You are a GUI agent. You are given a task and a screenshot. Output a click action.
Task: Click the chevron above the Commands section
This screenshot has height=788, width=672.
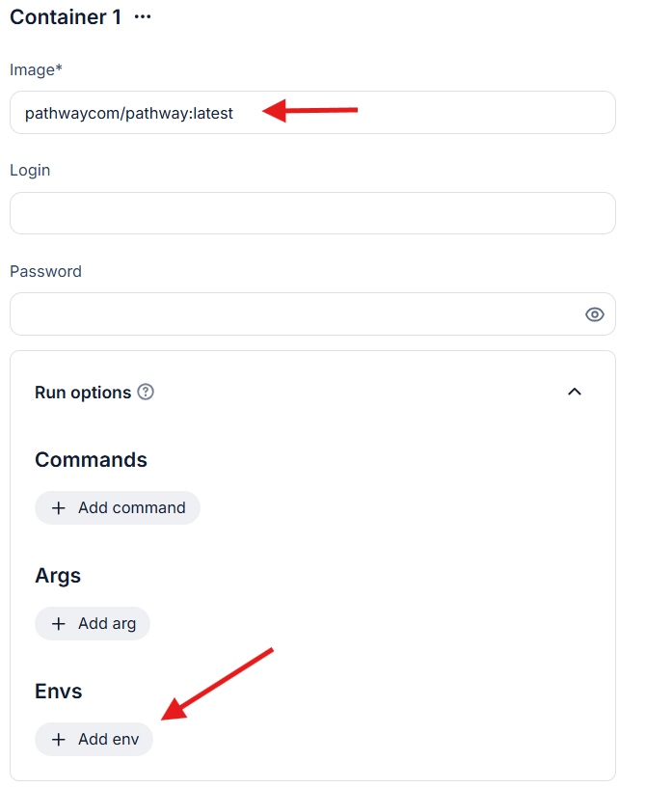575,392
